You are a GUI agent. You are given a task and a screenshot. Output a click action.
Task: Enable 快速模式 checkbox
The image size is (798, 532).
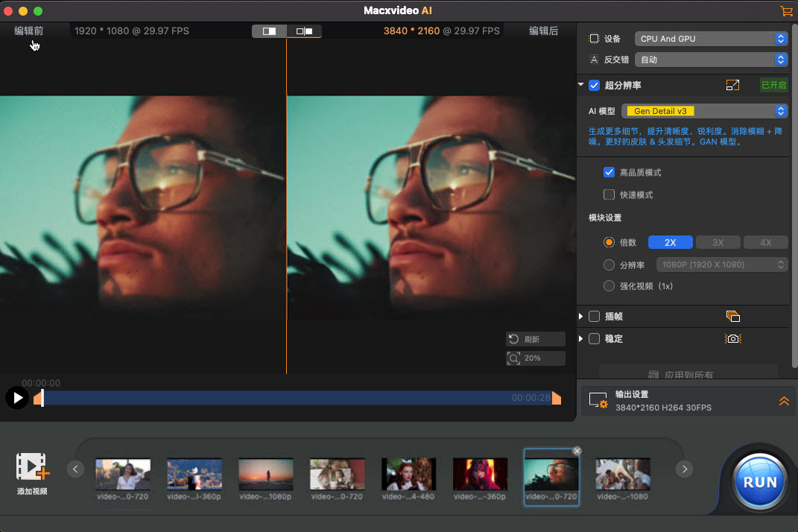609,194
